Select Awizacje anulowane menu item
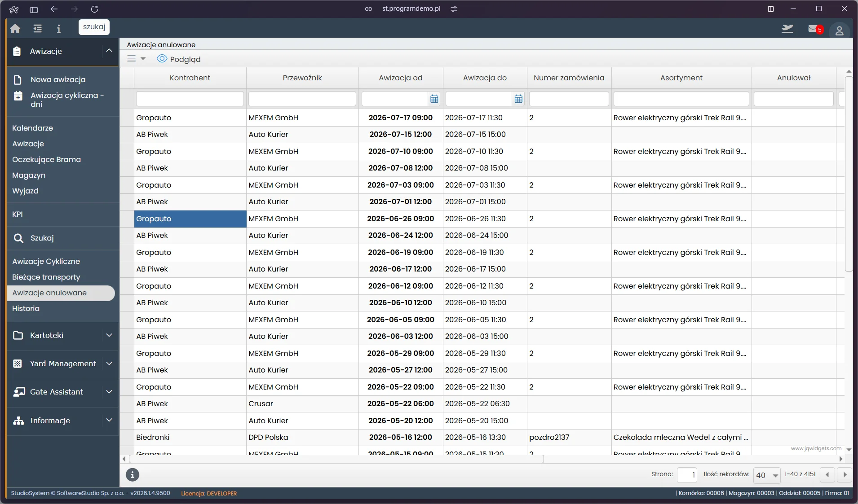This screenshot has width=858, height=504. (x=61, y=293)
